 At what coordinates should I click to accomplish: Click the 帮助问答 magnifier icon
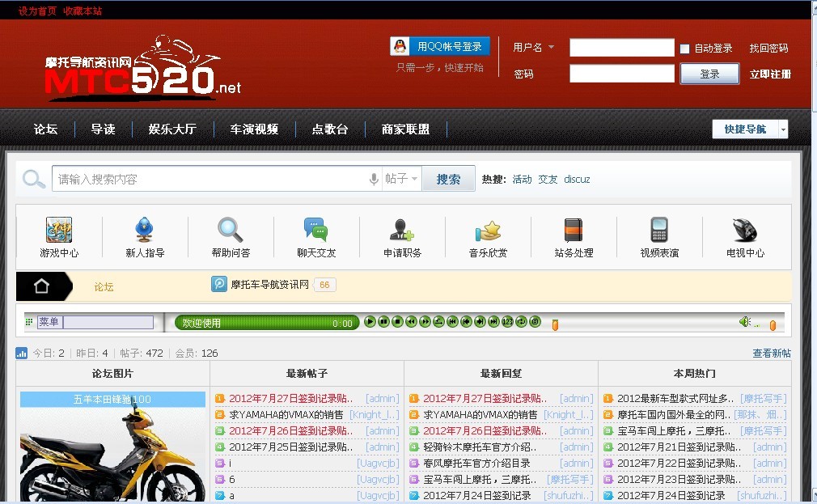pos(231,230)
